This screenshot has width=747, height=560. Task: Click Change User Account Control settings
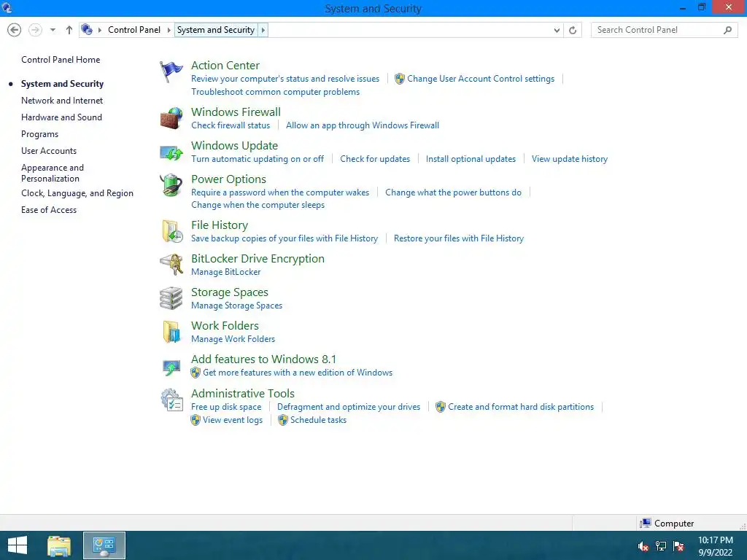coord(481,79)
